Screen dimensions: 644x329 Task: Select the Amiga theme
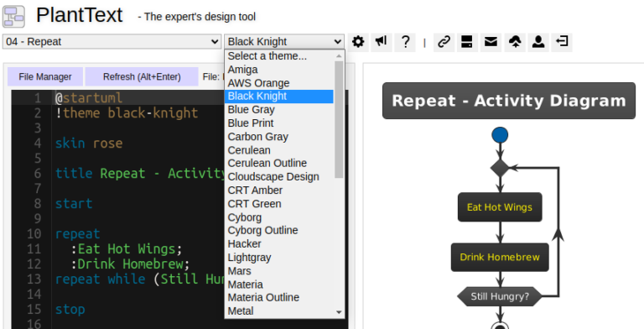click(279, 70)
